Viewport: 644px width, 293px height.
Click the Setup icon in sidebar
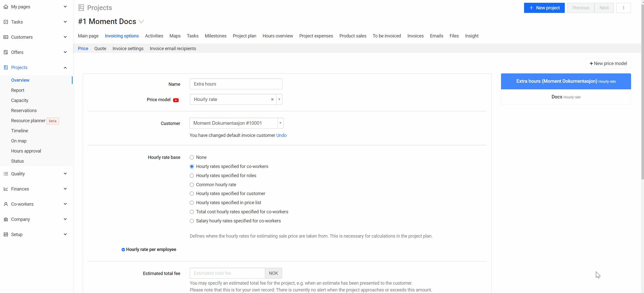pyautogui.click(x=6, y=235)
